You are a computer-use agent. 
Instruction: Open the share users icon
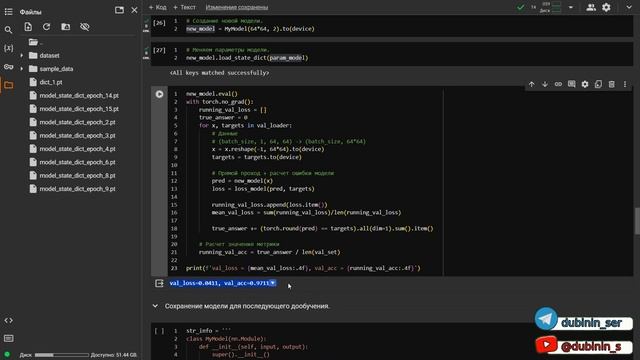(x=591, y=7)
